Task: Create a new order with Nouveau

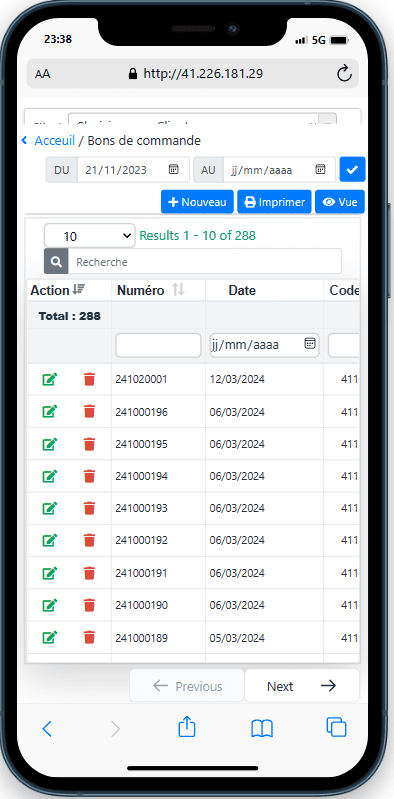Action: [197, 202]
